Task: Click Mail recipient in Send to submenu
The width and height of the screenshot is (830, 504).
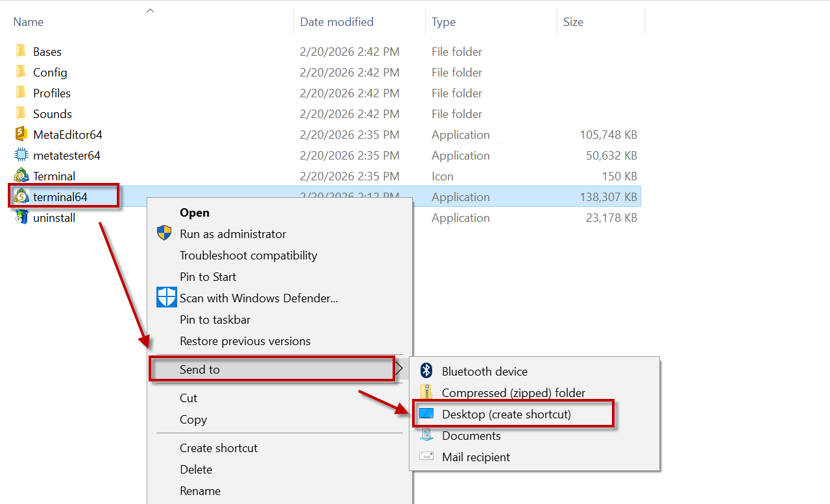Action: pos(476,457)
